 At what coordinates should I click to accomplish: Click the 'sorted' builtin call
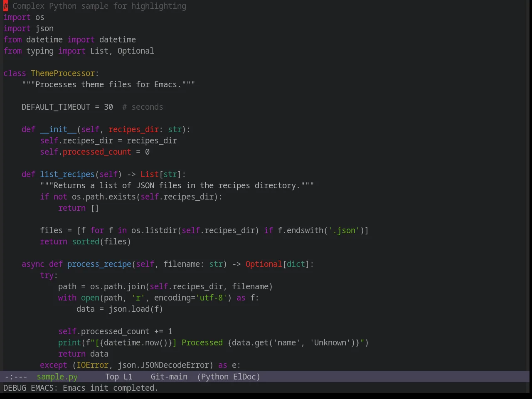tap(86, 241)
